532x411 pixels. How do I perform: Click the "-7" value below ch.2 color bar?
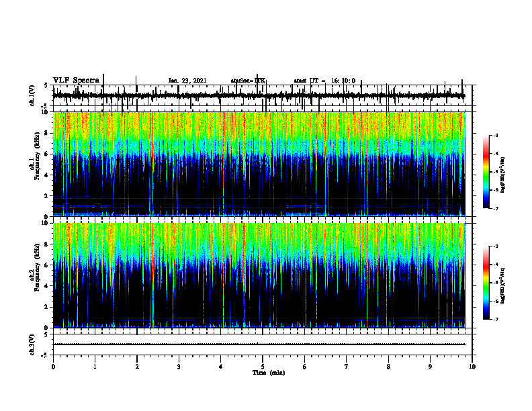pos(495,320)
